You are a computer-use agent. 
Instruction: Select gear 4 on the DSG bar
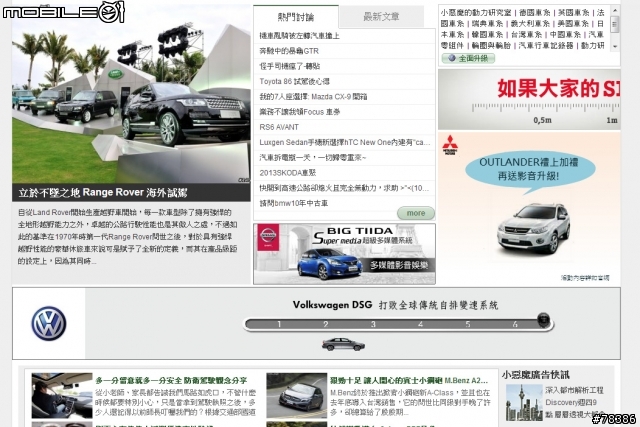pyautogui.click(x=420, y=324)
